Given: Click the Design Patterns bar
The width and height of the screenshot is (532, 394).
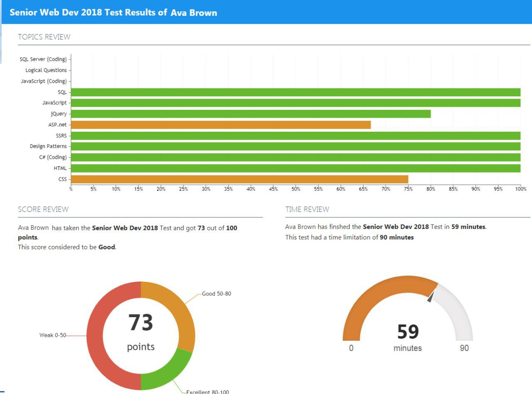Looking at the screenshot, I should click(291, 146).
